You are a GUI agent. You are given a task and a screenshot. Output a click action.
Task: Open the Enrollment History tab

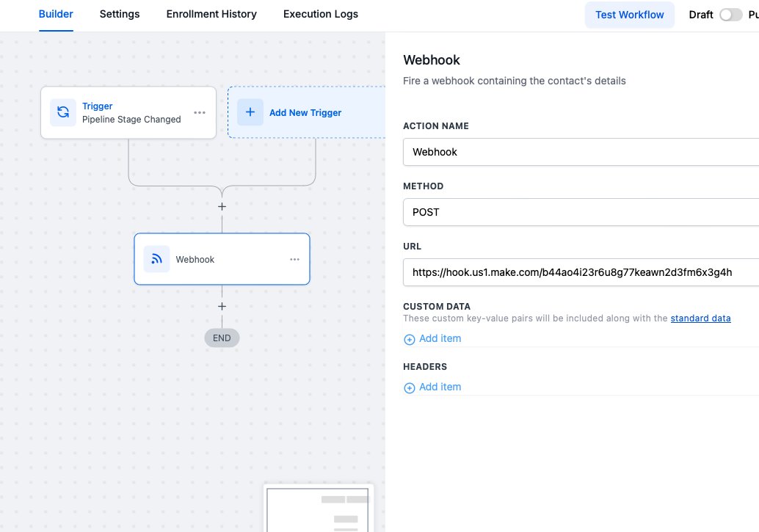pos(211,14)
